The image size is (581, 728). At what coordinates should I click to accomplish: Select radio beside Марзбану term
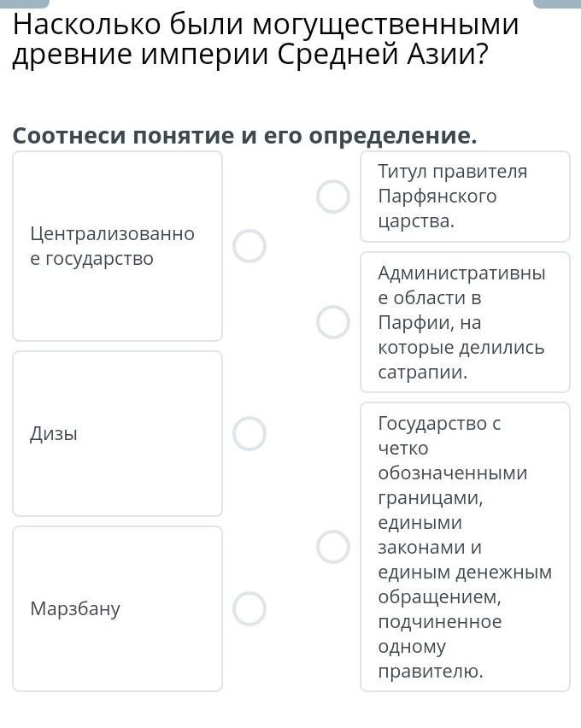249,608
